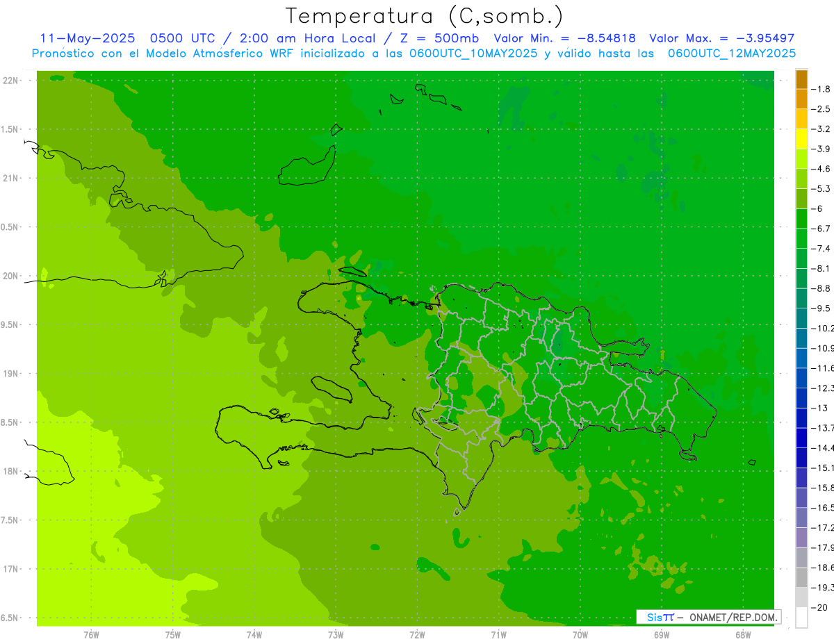Click the blue swatch between -13 and -13.7

801,418
